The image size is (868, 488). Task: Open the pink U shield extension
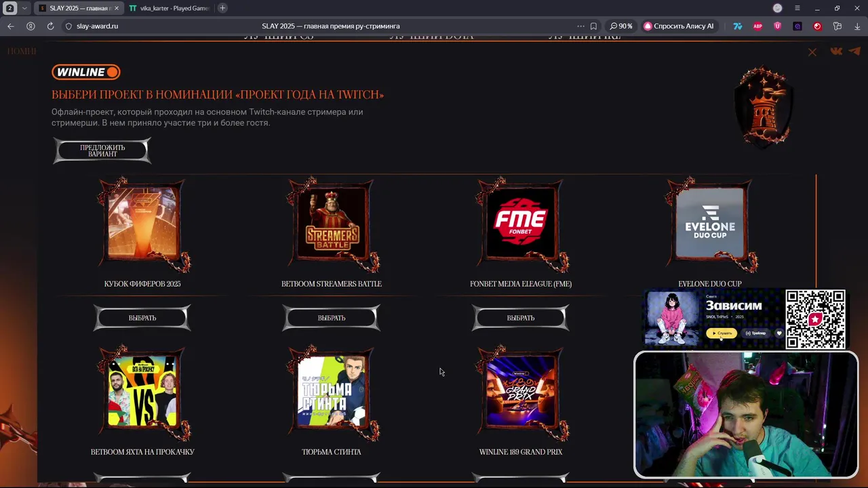777,26
